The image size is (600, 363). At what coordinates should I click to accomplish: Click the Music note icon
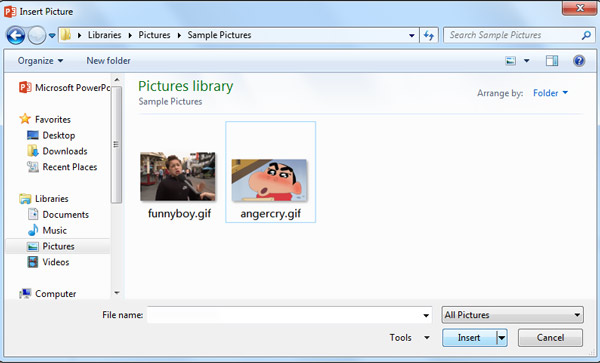[x=33, y=230]
